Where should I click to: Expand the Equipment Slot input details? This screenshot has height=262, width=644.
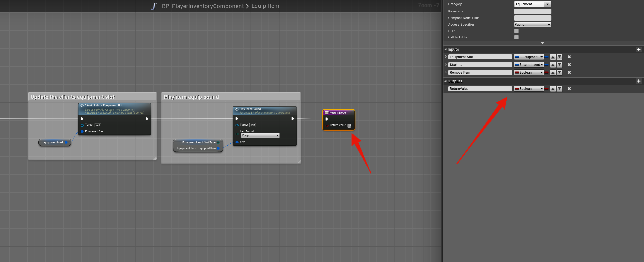pos(445,57)
